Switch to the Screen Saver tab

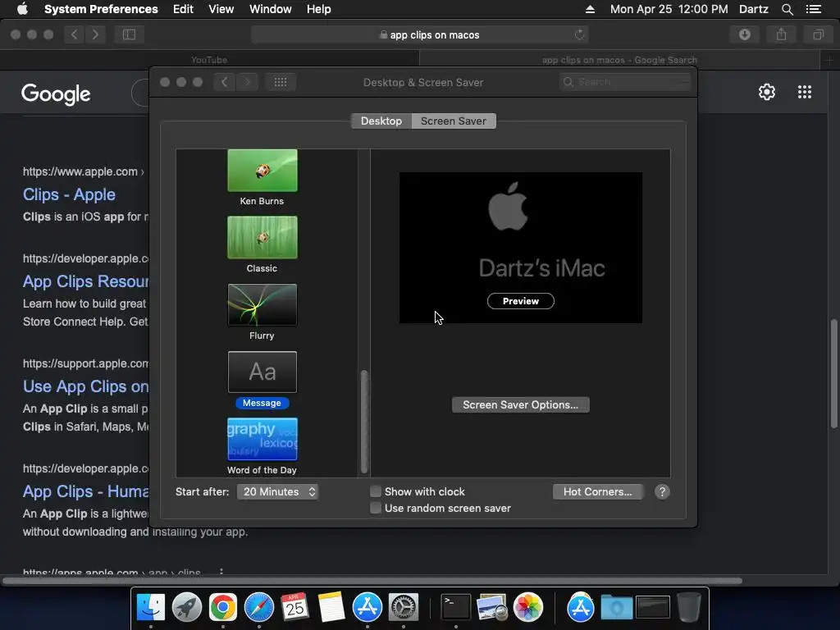453,121
